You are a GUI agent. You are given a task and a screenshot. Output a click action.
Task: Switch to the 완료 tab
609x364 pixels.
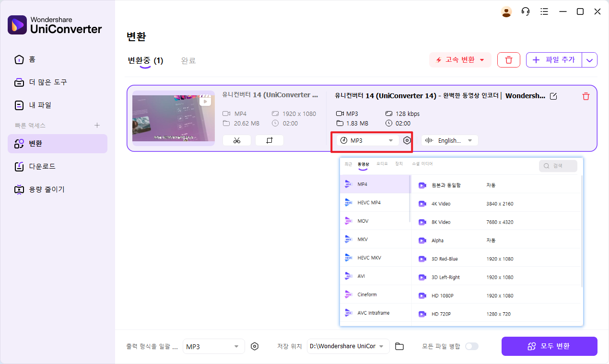[x=188, y=61]
